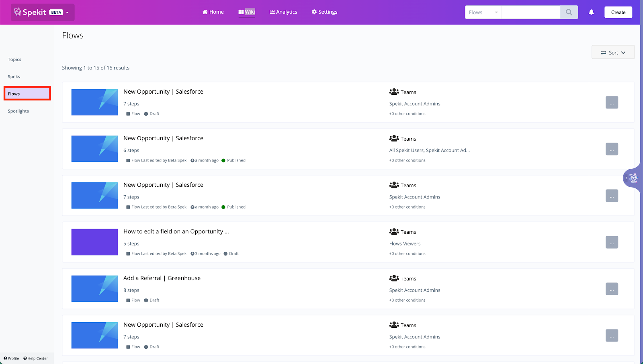The image size is (643, 364).
Task: Open How to edit a field on an Opportunity title
Action: (x=176, y=231)
